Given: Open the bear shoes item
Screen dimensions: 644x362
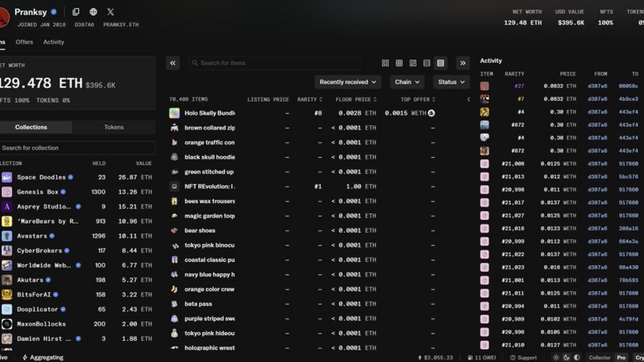Looking at the screenshot, I should point(200,230).
